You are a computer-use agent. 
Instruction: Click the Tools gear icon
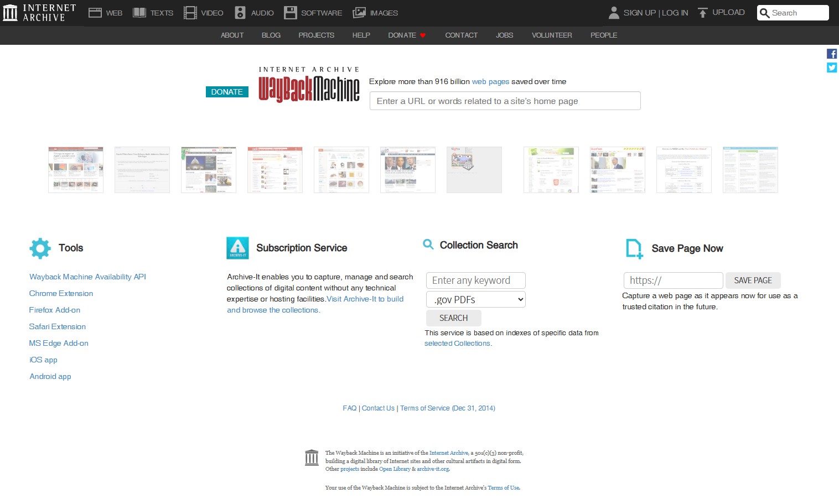tap(40, 248)
